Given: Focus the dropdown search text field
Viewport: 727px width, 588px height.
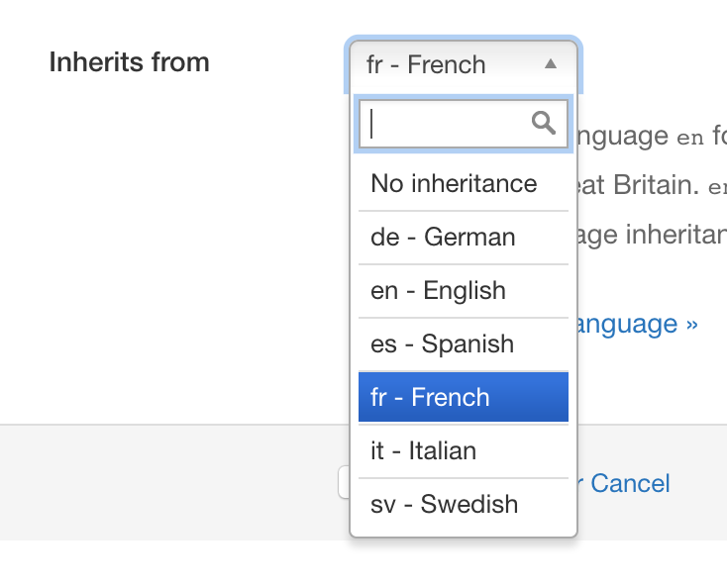Looking at the screenshot, I should tap(464, 124).
